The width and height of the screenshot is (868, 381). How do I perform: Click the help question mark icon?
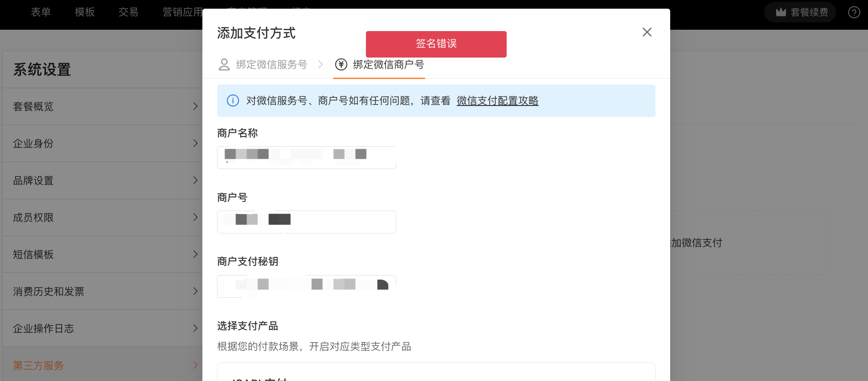pyautogui.click(x=854, y=12)
